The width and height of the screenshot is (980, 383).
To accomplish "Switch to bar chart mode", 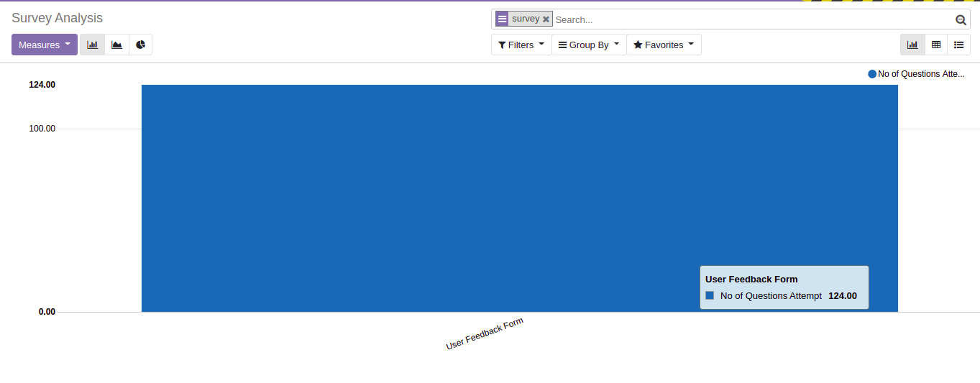I will point(92,45).
